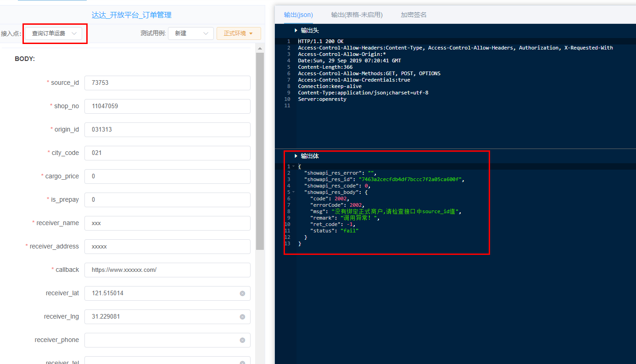Click the receiver_address input field
Screen dimensions: 636x364
[167, 247]
